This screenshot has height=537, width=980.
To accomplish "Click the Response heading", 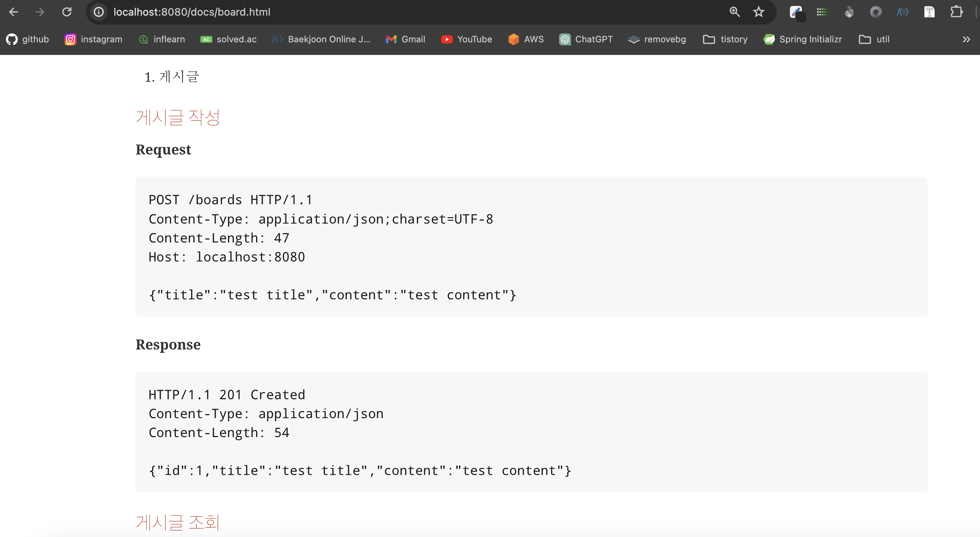I will [168, 344].
